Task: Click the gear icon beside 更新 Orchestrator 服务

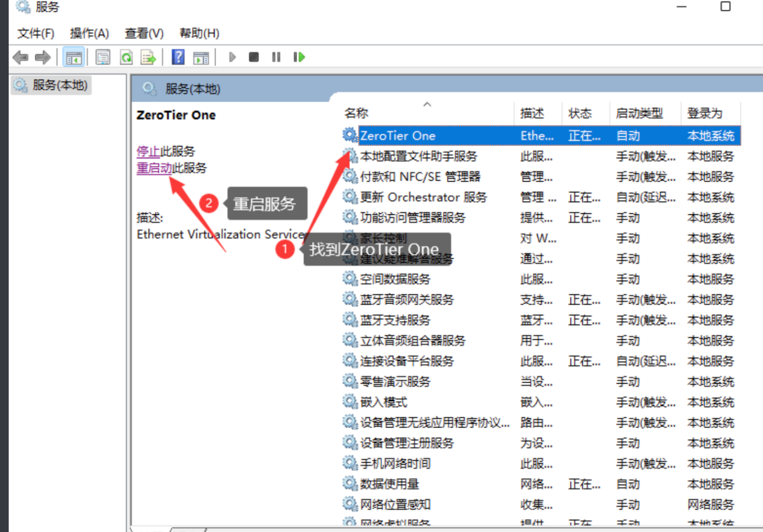Action: pos(350,197)
